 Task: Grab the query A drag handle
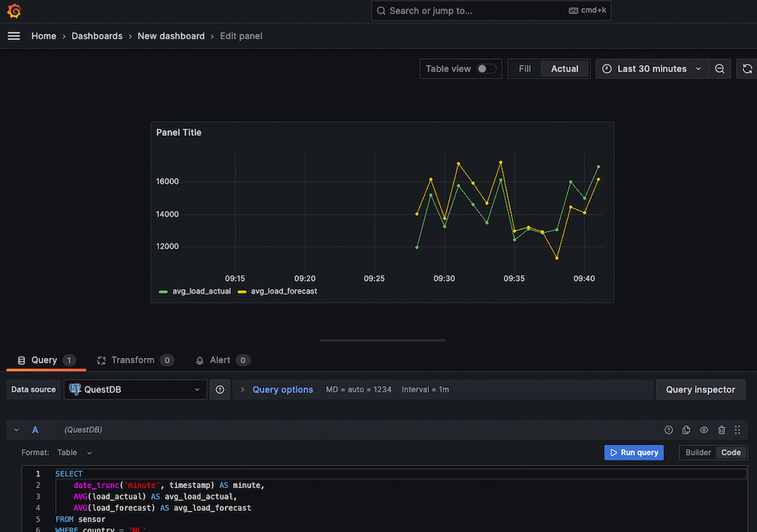[x=737, y=430]
